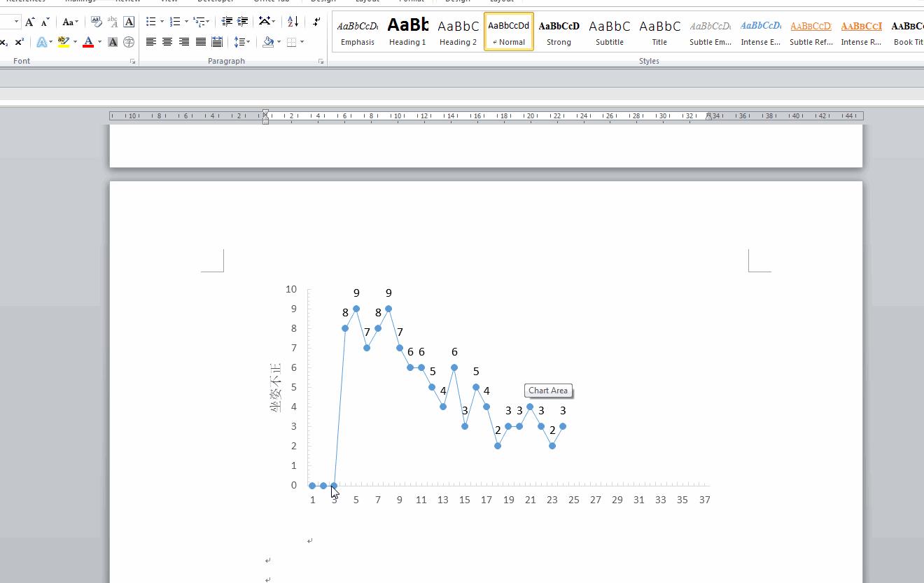Apply the Intense Emphasis style

(760, 31)
